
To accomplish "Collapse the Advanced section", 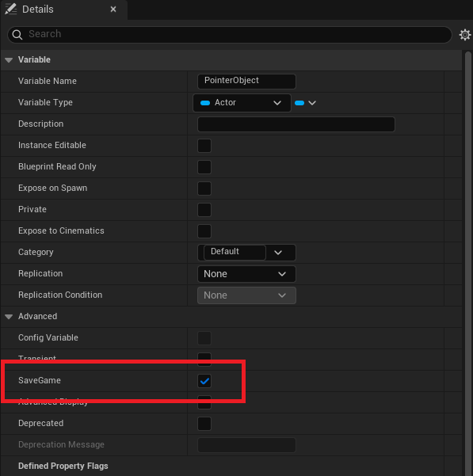I will 9,317.
